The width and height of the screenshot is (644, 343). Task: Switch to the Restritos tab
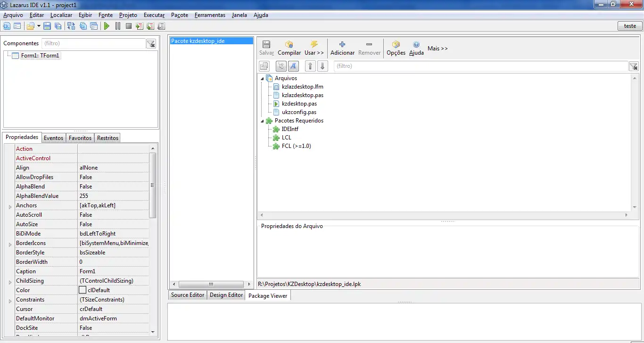pos(107,138)
